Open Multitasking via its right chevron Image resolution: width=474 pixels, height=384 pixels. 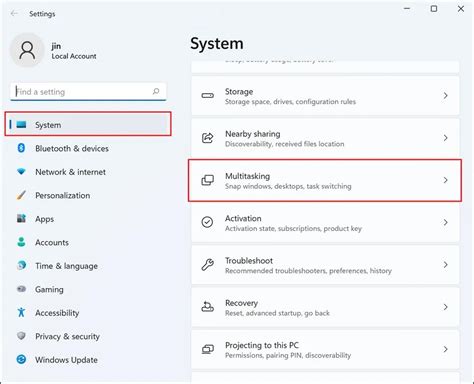click(445, 180)
